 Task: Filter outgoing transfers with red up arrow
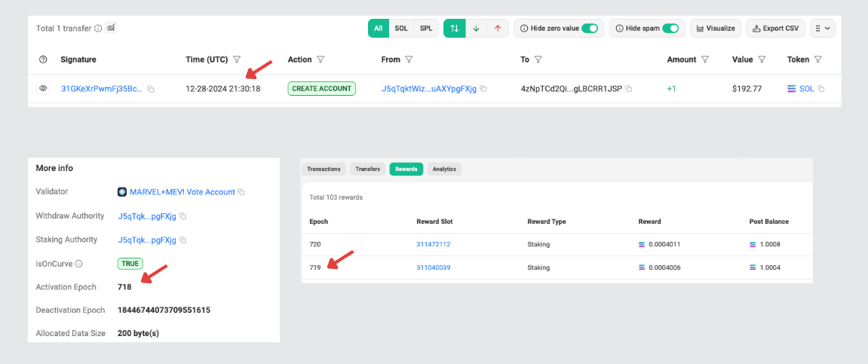click(498, 28)
